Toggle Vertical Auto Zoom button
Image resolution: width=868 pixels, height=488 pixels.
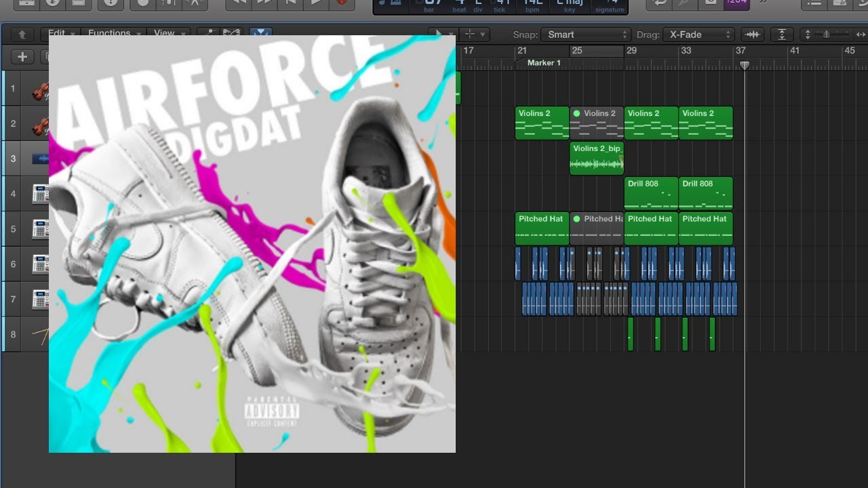tap(782, 35)
